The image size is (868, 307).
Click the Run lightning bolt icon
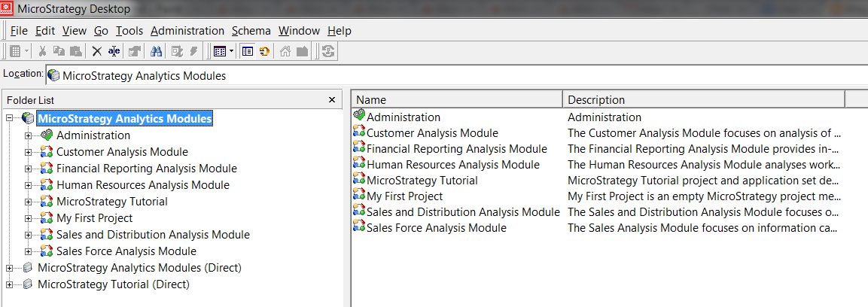pos(193,51)
